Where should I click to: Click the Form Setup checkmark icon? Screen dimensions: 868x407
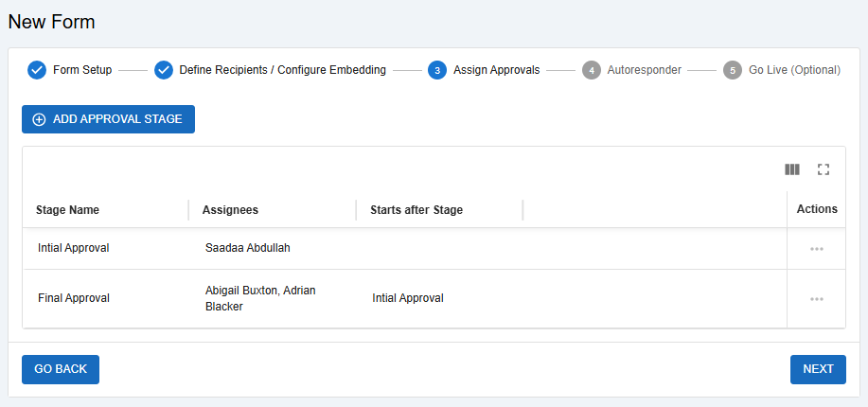pyautogui.click(x=37, y=70)
